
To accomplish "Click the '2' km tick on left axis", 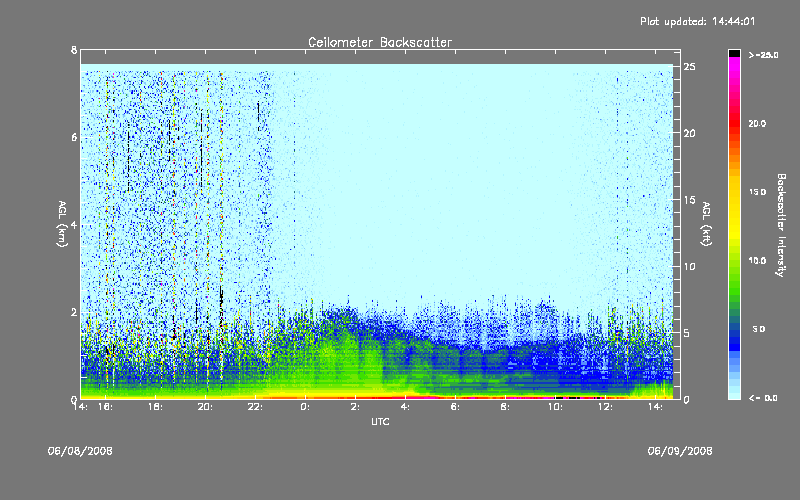I will point(74,312).
